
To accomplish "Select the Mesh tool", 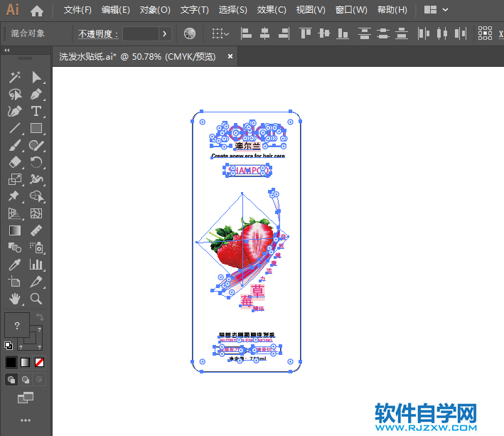I will pos(36,213).
